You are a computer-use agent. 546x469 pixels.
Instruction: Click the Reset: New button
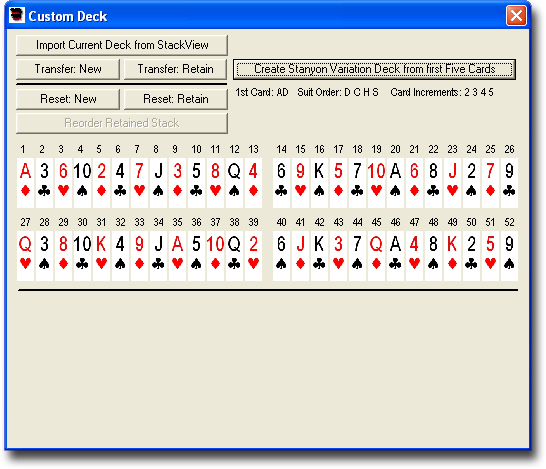pos(68,99)
